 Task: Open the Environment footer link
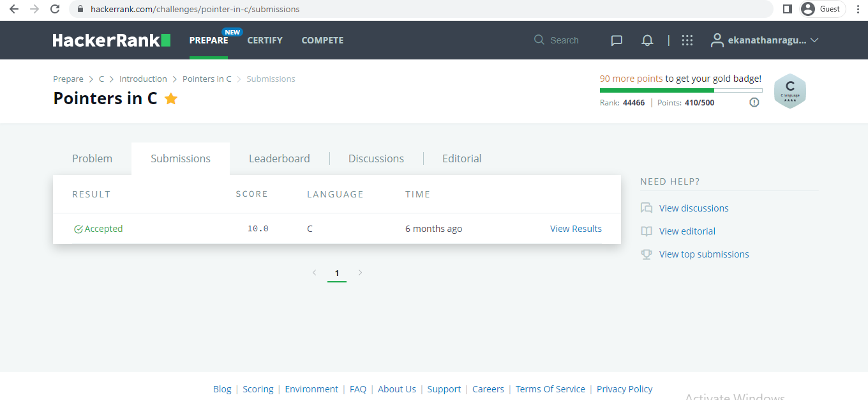[311, 389]
